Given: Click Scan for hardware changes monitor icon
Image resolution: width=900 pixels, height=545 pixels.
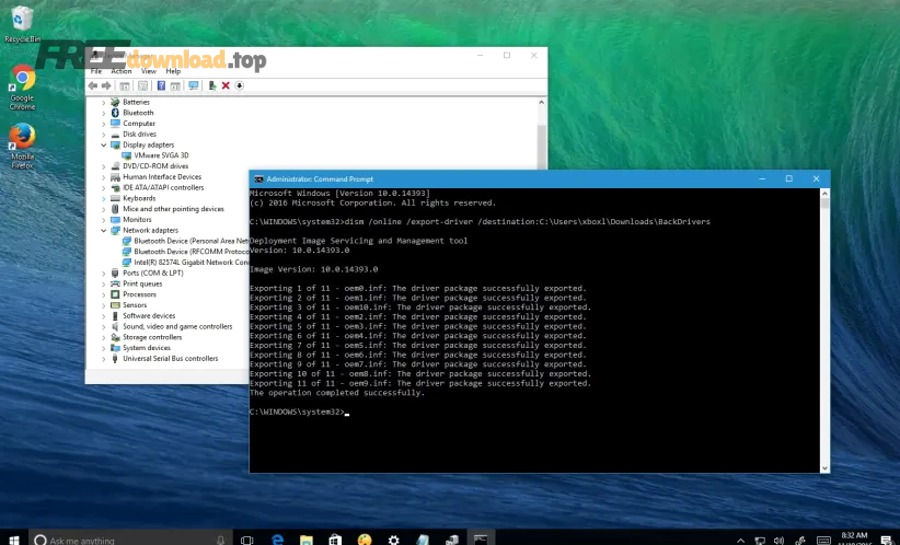Looking at the screenshot, I should [x=193, y=85].
